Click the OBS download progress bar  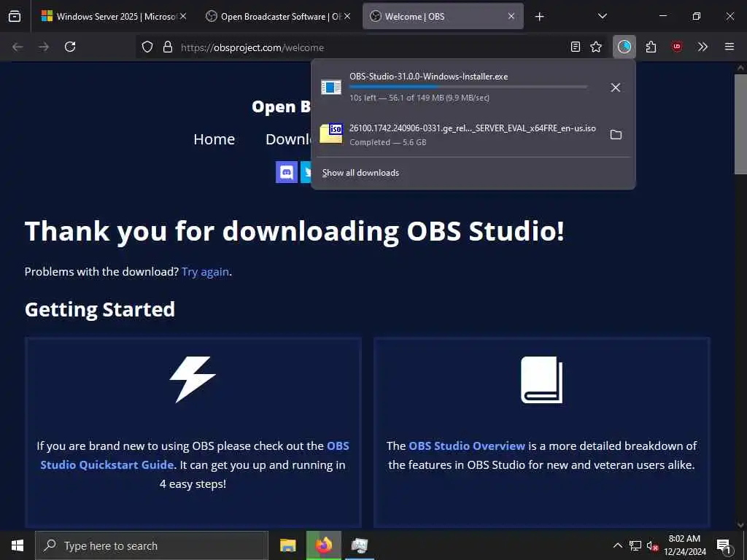(x=468, y=87)
